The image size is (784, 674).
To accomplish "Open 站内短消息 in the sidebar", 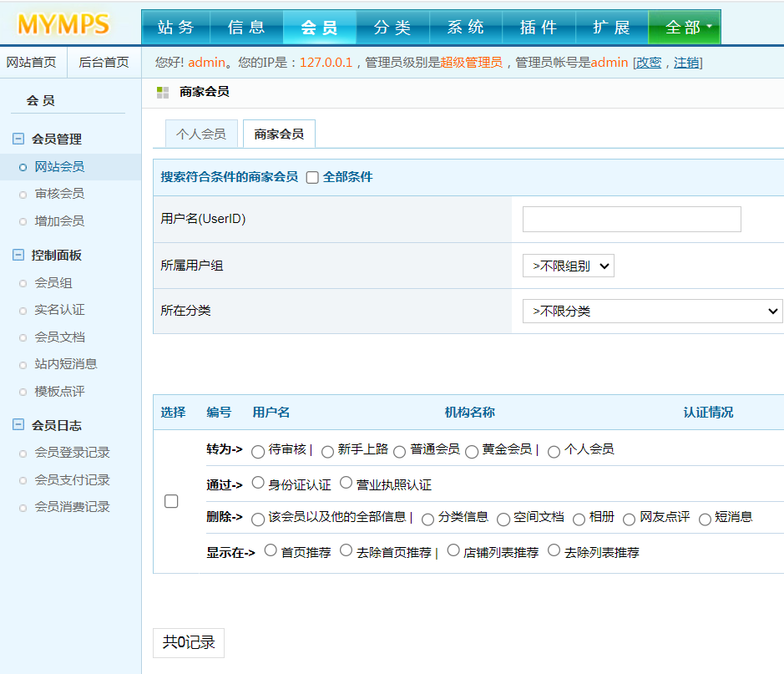I will pyautogui.click(x=65, y=364).
